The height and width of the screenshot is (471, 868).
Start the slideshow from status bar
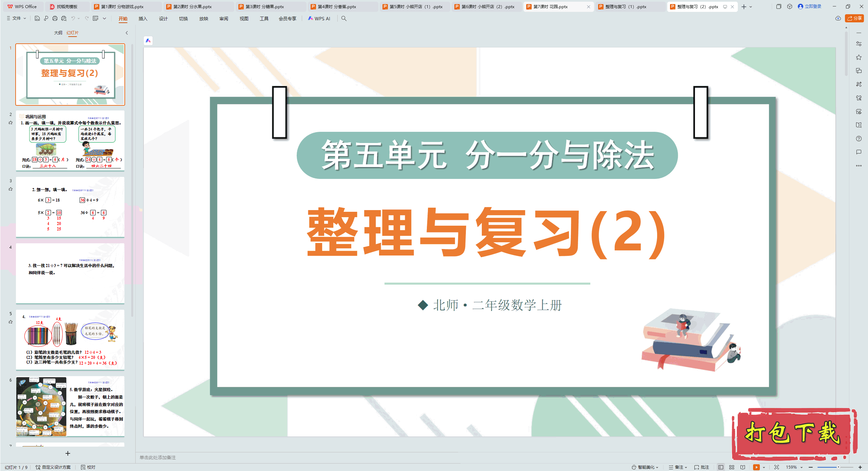[x=755, y=467]
